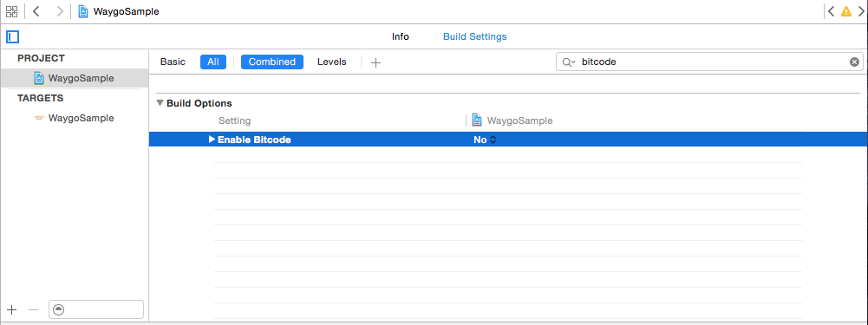Hide the project and targets list

pos(13,37)
